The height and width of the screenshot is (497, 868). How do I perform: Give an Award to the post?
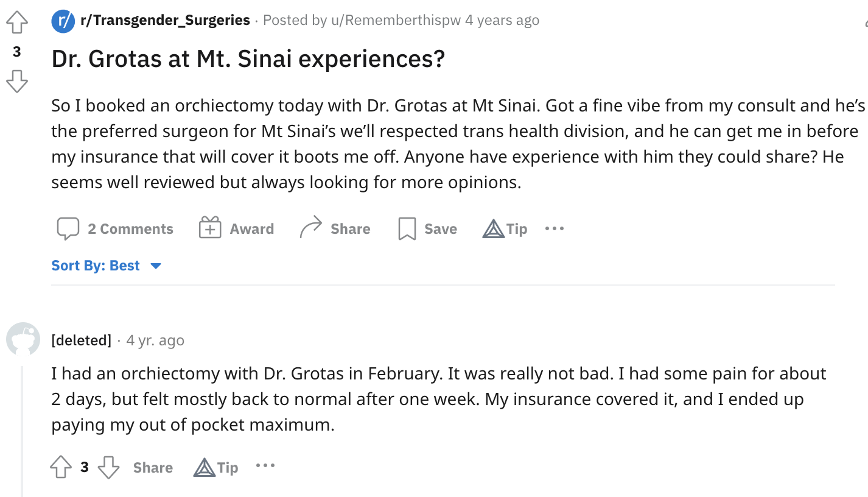pos(237,229)
